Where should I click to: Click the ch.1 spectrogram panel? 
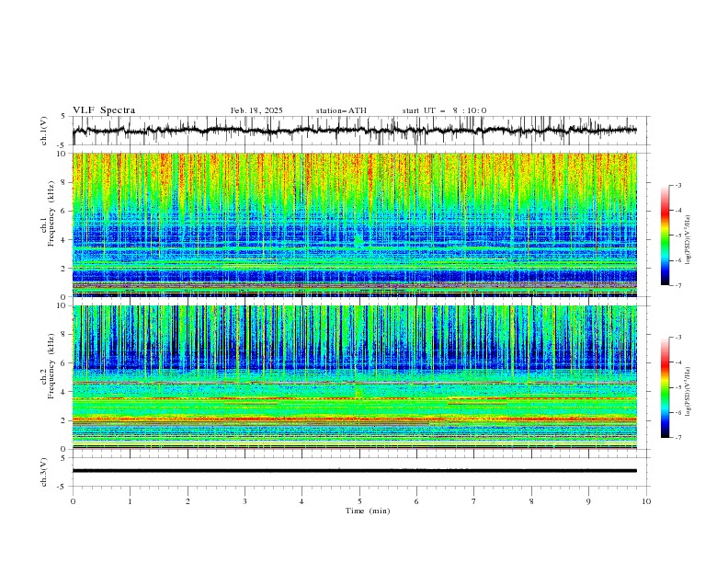click(355, 224)
